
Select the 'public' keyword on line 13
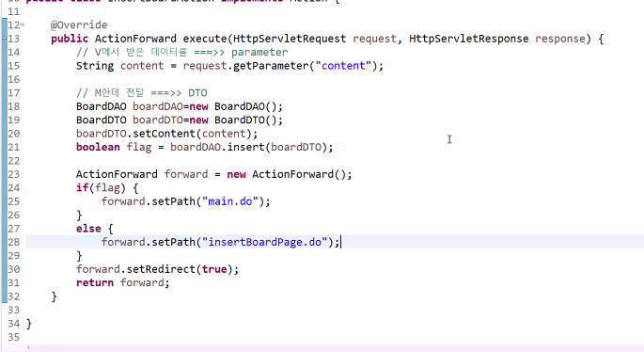pyautogui.click(x=70, y=39)
